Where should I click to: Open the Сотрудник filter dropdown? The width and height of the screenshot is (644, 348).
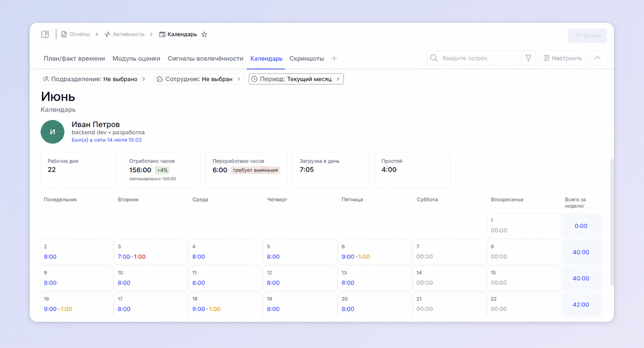pyautogui.click(x=199, y=79)
